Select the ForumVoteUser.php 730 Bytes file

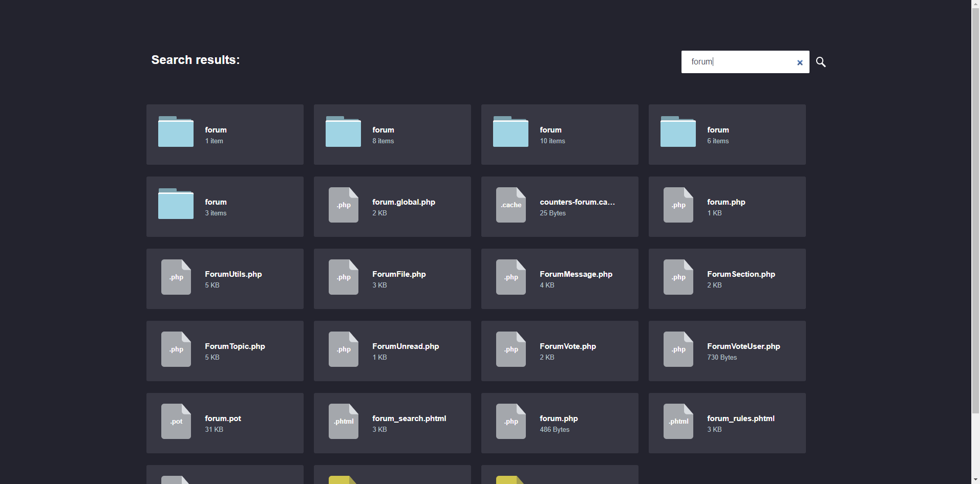[x=727, y=351]
